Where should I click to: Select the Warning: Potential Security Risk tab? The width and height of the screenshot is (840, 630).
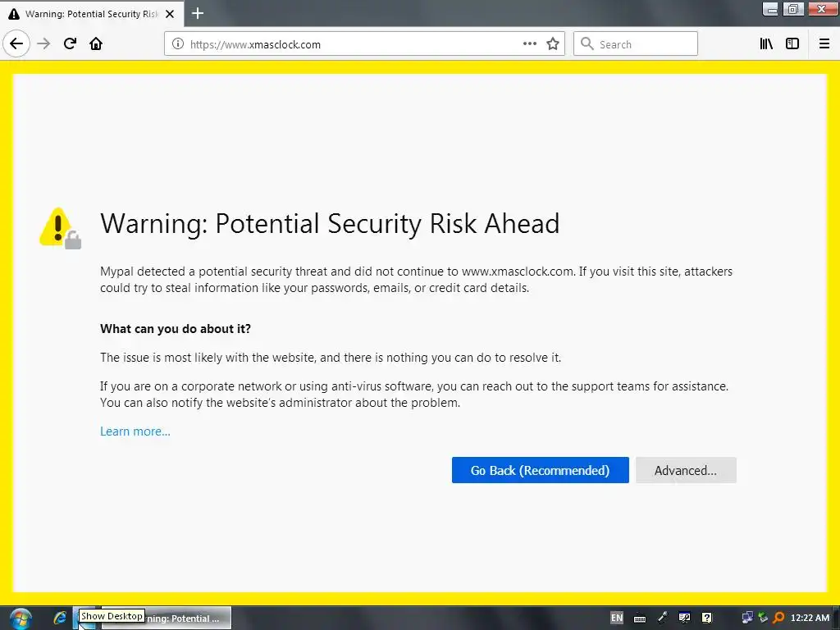click(x=92, y=14)
